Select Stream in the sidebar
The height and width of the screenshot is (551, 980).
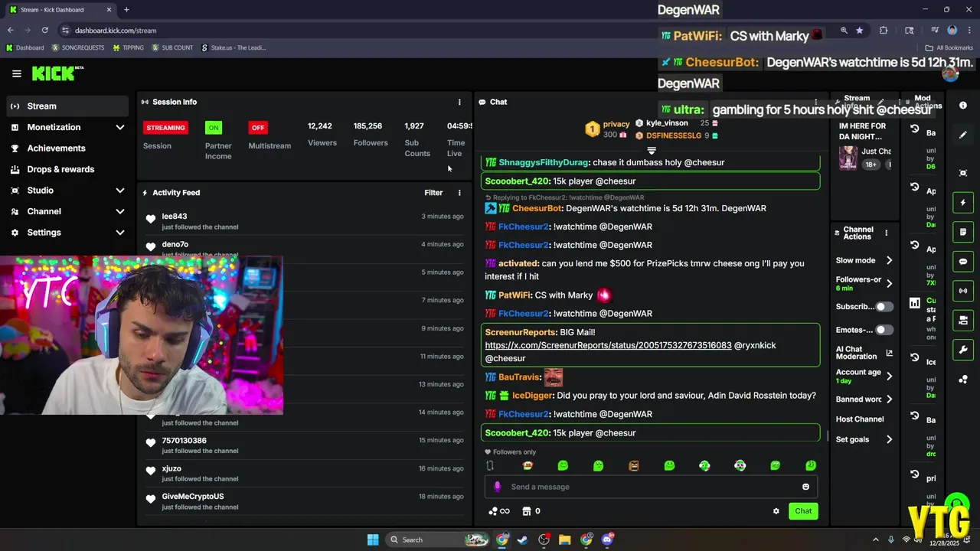(x=68, y=106)
